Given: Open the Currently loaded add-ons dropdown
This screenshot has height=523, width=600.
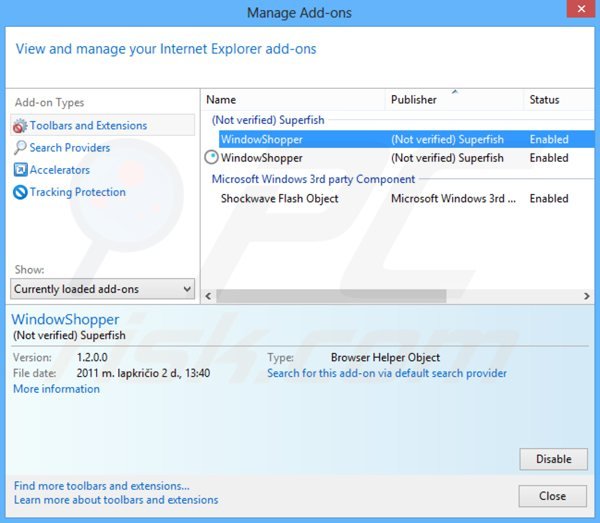Looking at the screenshot, I should (103, 289).
